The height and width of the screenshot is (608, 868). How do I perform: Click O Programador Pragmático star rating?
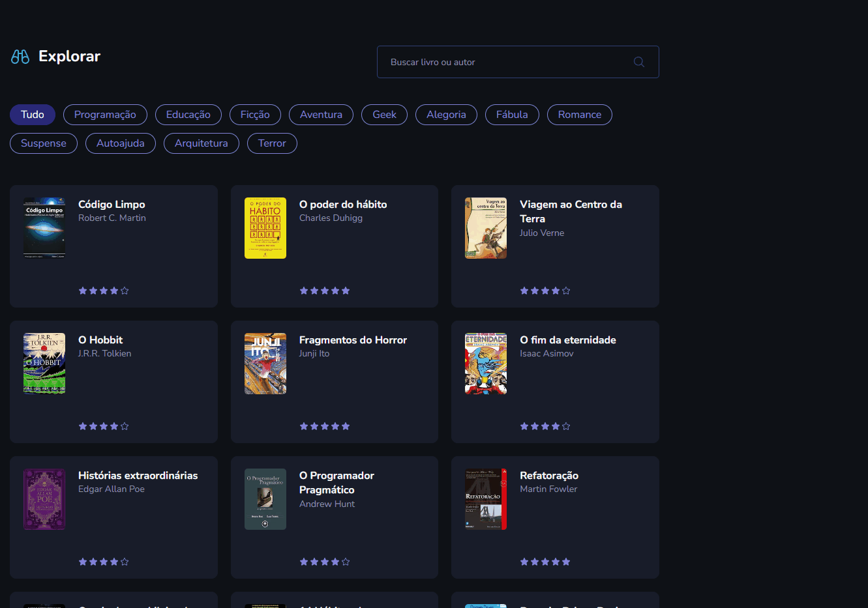click(325, 562)
